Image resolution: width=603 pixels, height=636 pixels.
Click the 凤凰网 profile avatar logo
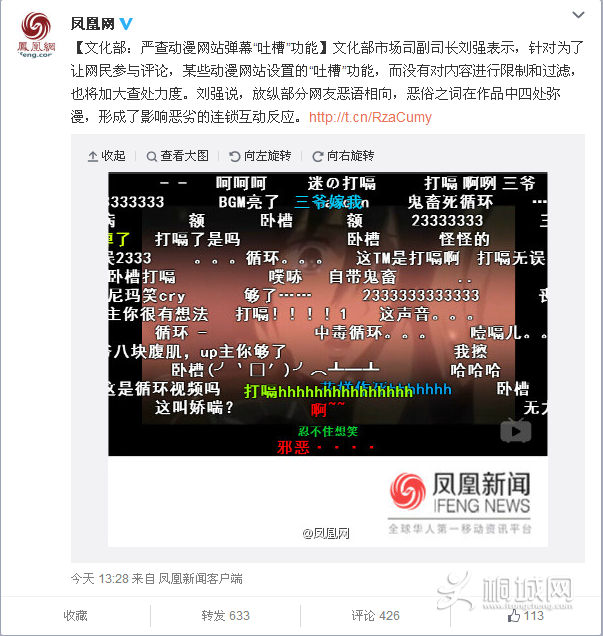point(36,34)
